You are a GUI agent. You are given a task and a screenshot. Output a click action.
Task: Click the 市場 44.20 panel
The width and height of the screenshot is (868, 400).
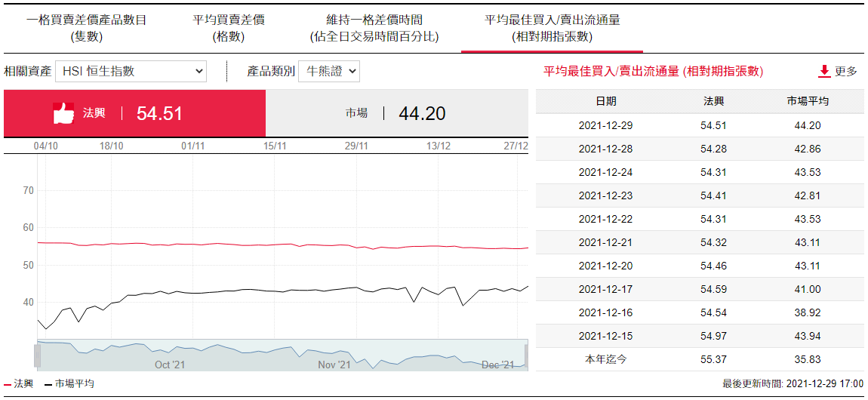(396, 114)
